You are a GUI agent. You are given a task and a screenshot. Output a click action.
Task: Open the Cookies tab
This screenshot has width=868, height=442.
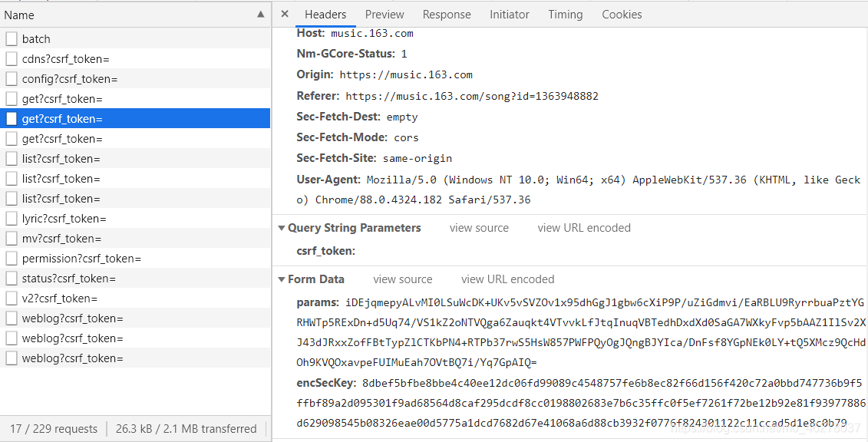[622, 15]
